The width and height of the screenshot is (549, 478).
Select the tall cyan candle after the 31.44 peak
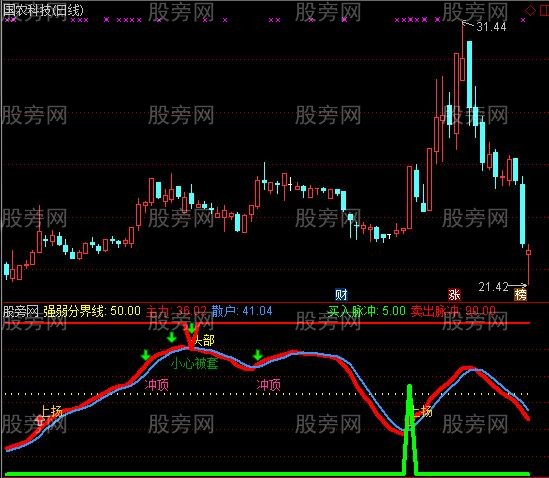[469, 74]
